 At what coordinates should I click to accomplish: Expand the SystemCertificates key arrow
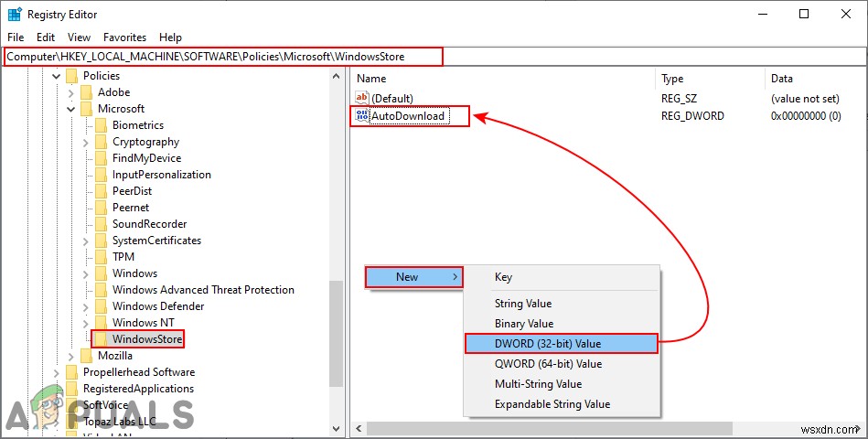click(85, 241)
